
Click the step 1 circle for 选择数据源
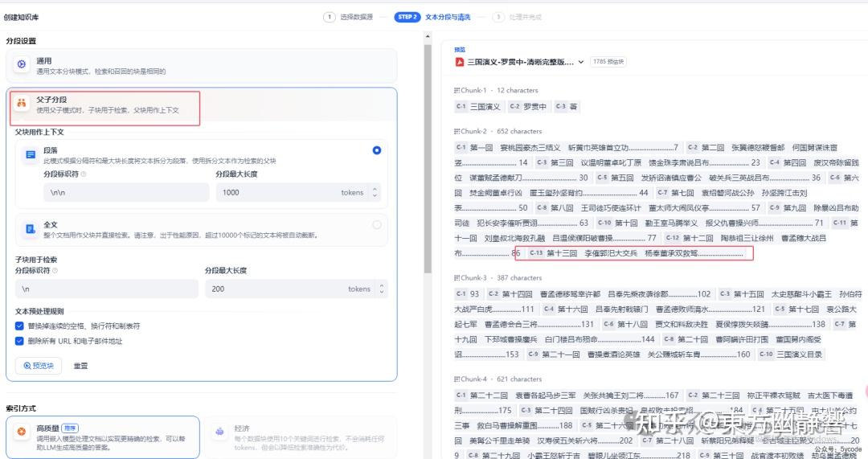pyautogui.click(x=330, y=17)
